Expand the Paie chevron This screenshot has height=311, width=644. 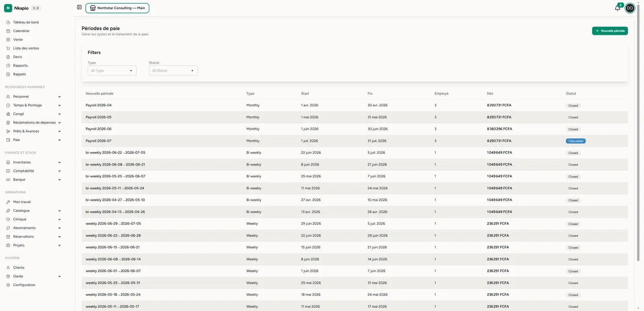(x=60, y=140)
